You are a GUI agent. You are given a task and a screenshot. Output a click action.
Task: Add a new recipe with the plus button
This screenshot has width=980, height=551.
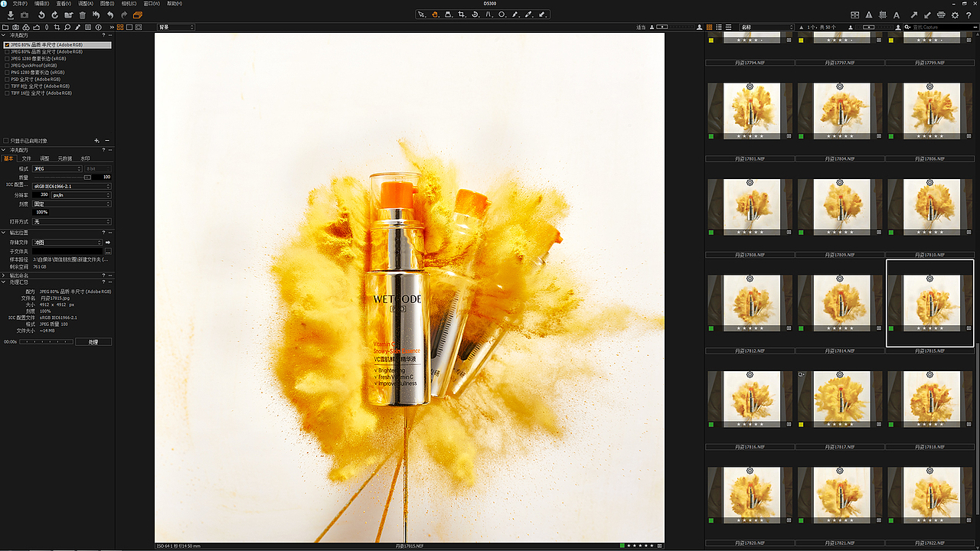pyautogui.click(x=96, y=141)
